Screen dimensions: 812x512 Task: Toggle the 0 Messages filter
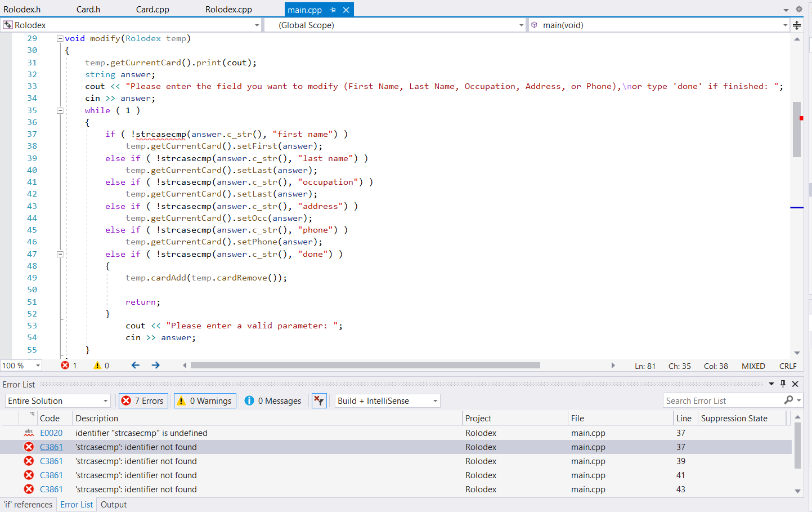(273, 400)
